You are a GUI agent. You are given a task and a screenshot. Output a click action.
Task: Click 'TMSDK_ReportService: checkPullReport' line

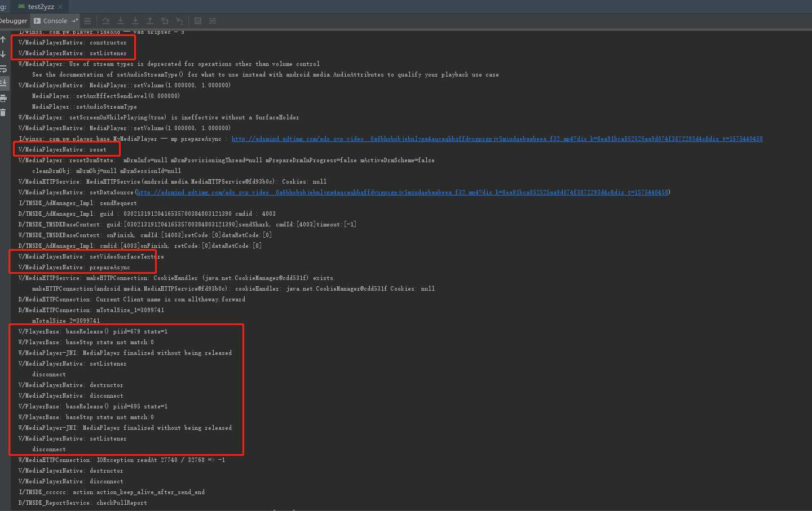tap(82, 503)
